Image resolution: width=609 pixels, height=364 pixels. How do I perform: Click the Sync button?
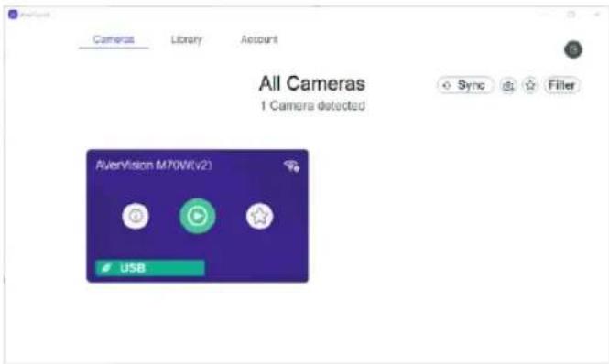click(x=465, y=85)
